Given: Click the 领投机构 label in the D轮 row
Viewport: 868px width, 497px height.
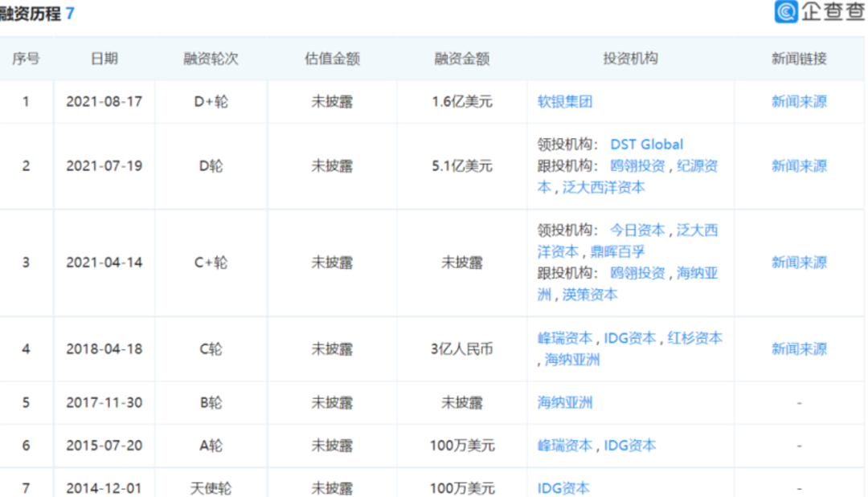Looking at the screenshot, I should pyautogui.click(x=567, y=145).
